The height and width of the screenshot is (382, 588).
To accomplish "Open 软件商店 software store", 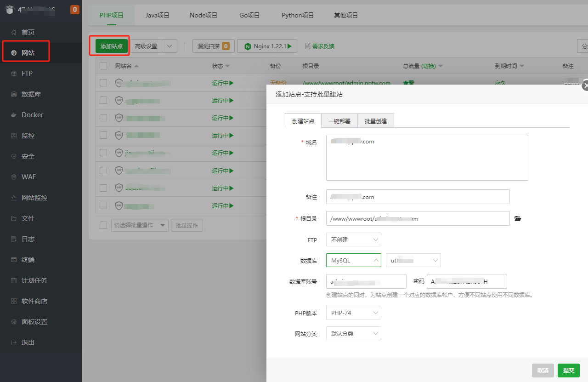I will tap(34, 301).
